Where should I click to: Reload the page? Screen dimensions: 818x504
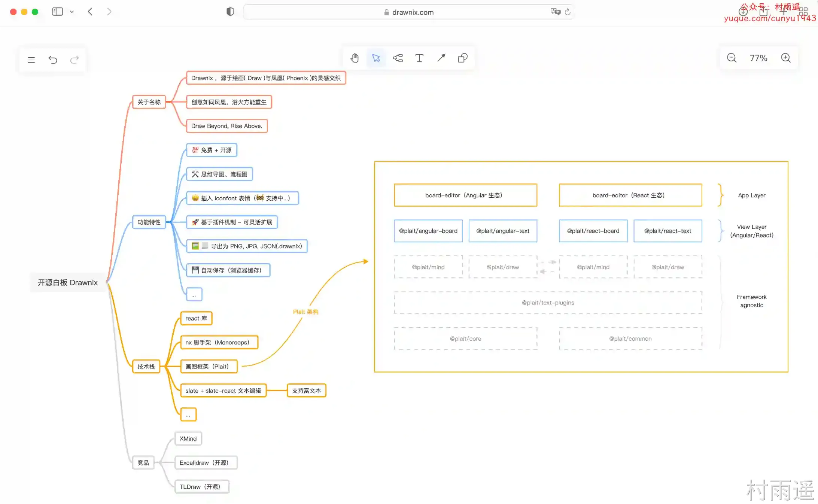568,12
